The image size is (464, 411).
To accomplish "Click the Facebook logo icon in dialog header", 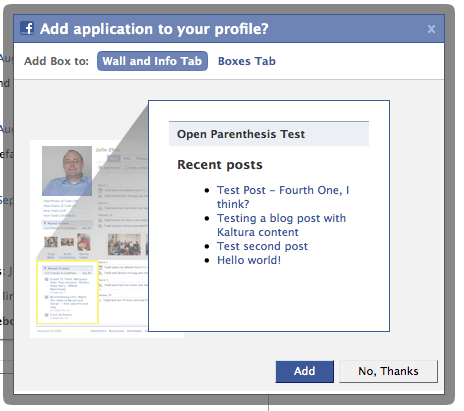I will point(27,28).
